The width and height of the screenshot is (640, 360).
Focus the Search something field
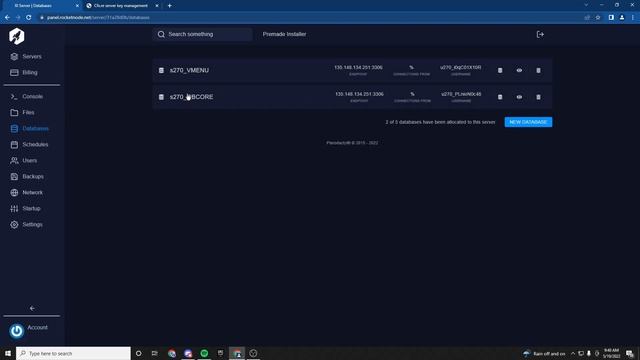coord(203,34)
